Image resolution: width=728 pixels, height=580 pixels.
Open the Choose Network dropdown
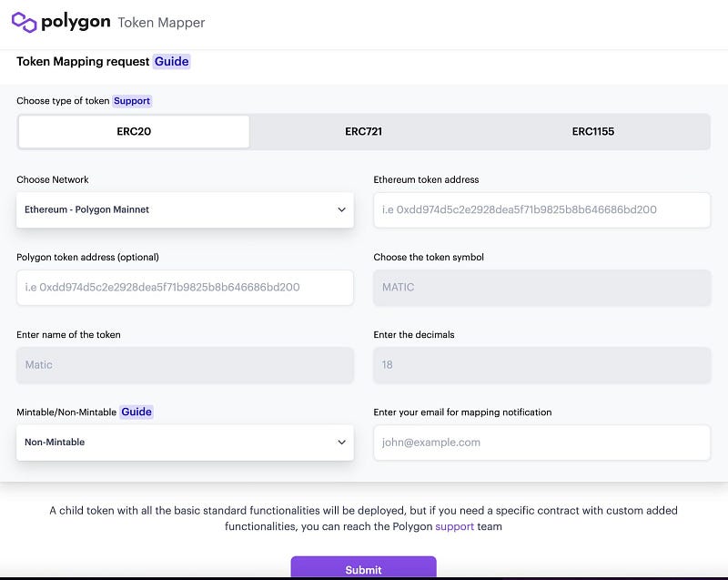point(185,210)
